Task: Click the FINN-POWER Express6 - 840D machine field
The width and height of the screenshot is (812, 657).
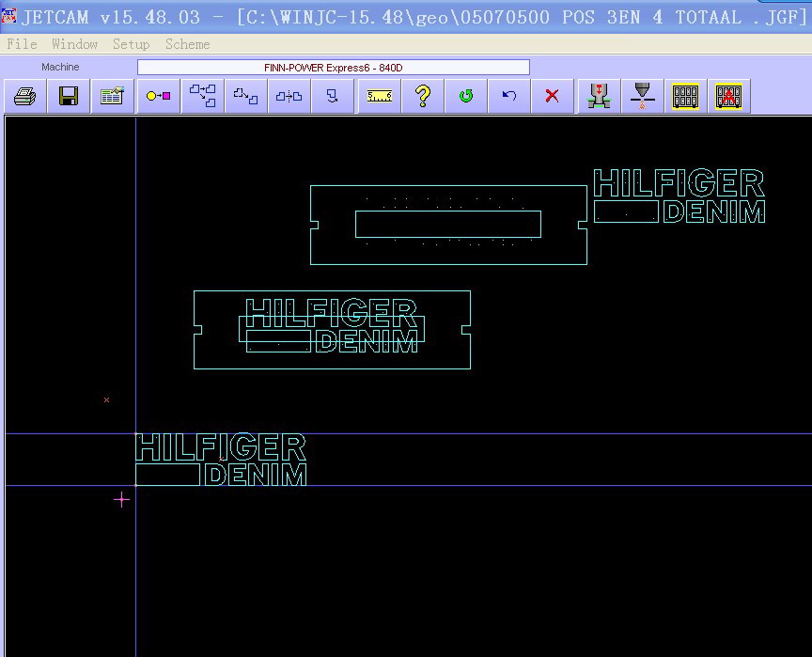Action: [334, 68]
